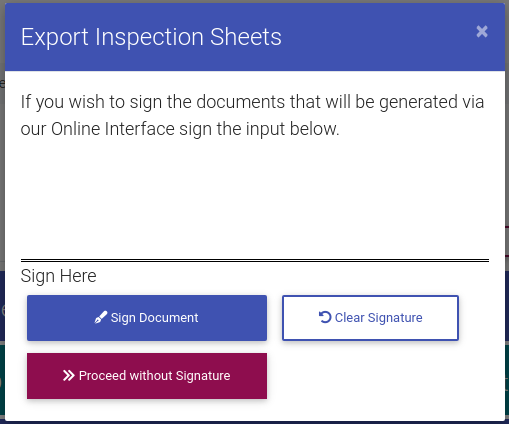Screen dimensions: 509x424
Task: Click the pen icon on Sign Document
Action: (100, 317)
